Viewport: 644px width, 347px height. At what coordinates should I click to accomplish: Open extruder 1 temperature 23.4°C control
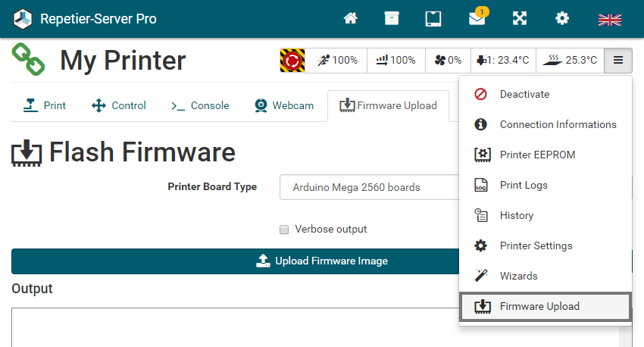503,61
